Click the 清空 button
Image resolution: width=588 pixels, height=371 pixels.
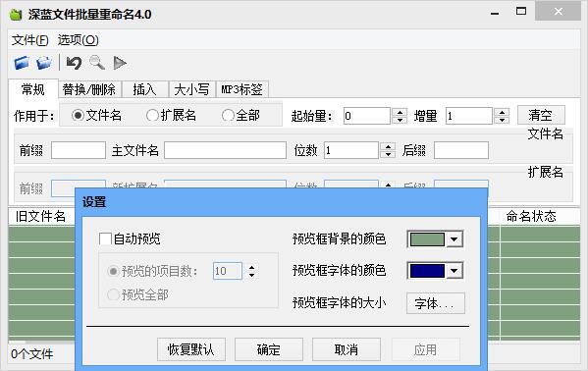pos(541,115)
